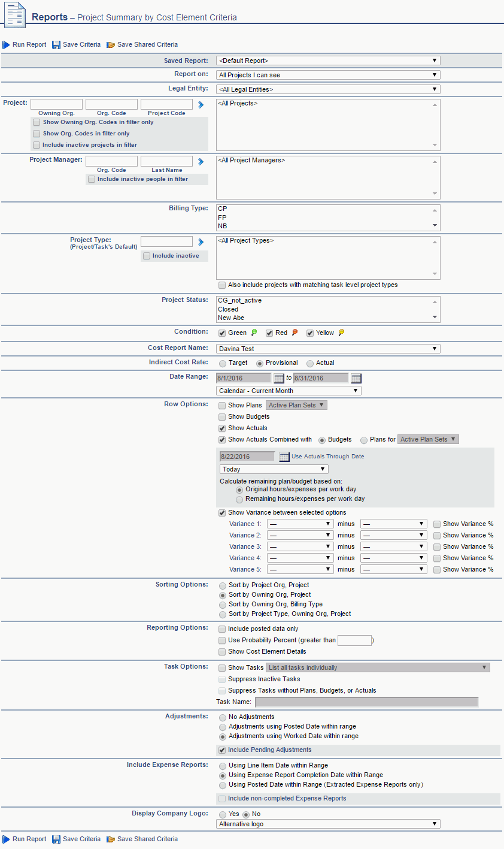Open calendar for Use Actuals Through Date
The width and height of the screenshot is (504, 849).
284,457
